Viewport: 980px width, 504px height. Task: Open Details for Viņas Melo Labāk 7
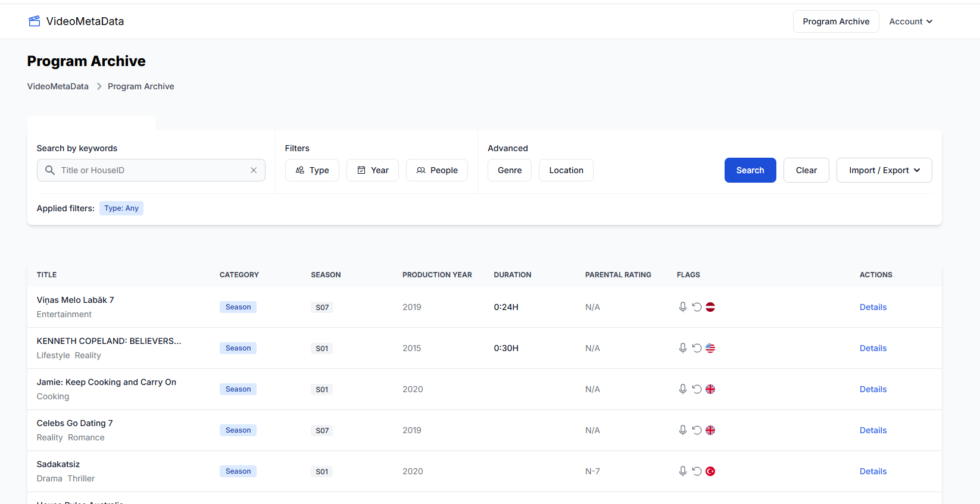click(873, 307)
